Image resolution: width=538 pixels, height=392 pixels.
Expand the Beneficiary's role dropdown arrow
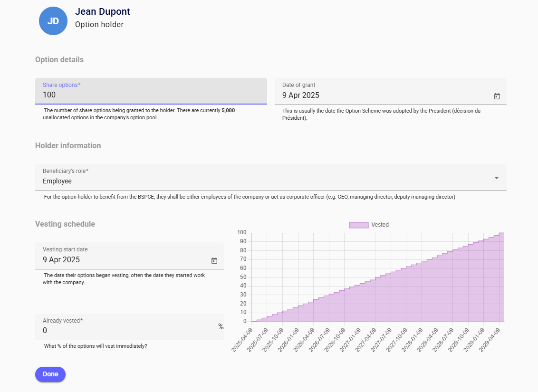[x=496, y=178]
